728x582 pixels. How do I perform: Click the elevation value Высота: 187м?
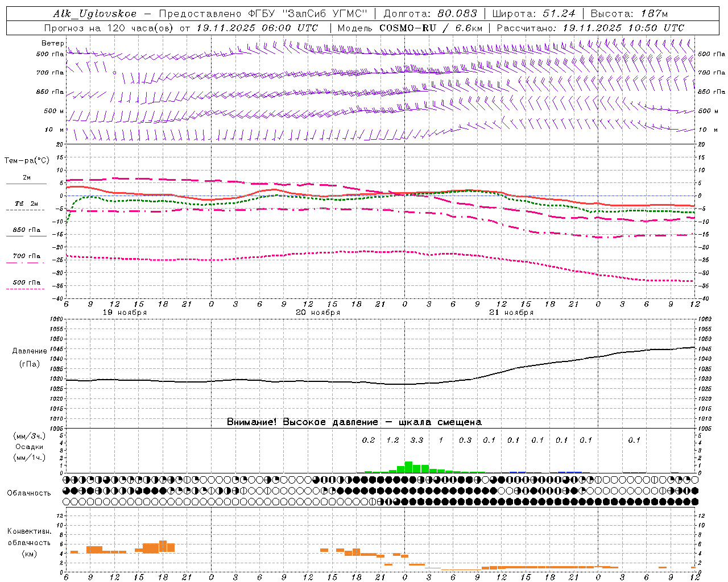[x=629, y=14]
